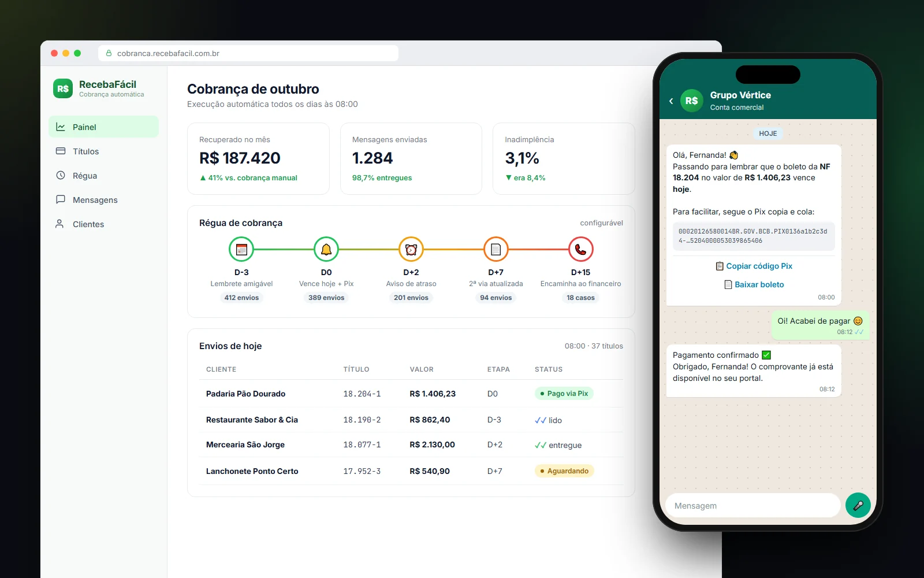Open Mensagens in the sidebar
This screenshot has width=924, height=578.
tap(103, 199)
